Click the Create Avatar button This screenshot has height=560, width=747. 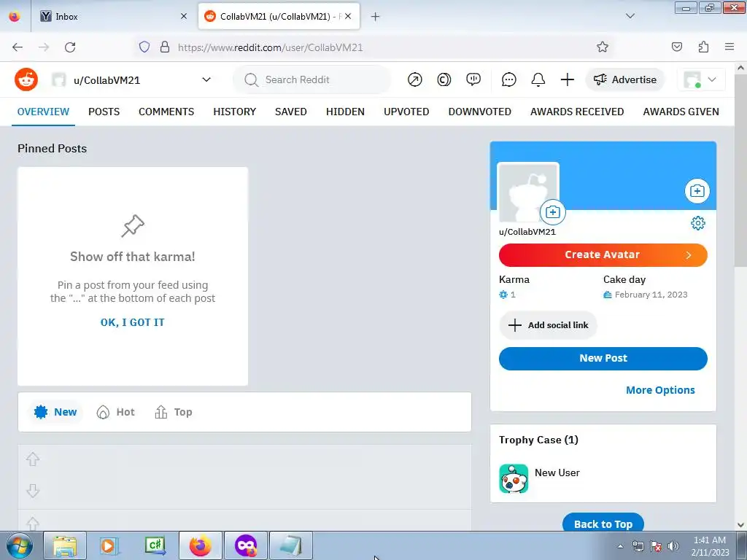click(603, 254)
